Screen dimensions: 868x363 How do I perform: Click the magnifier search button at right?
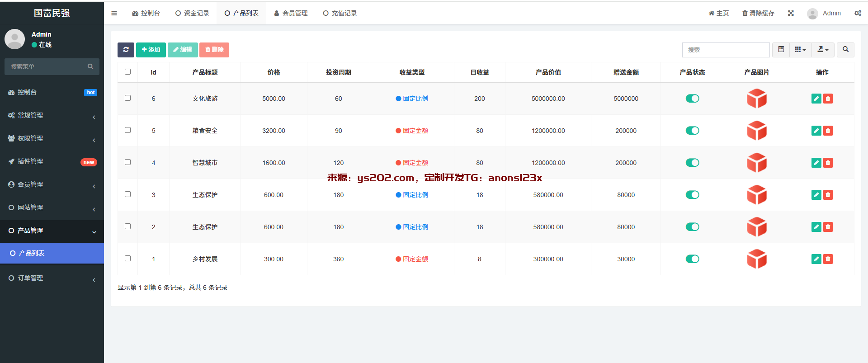(x=845, y=50)
